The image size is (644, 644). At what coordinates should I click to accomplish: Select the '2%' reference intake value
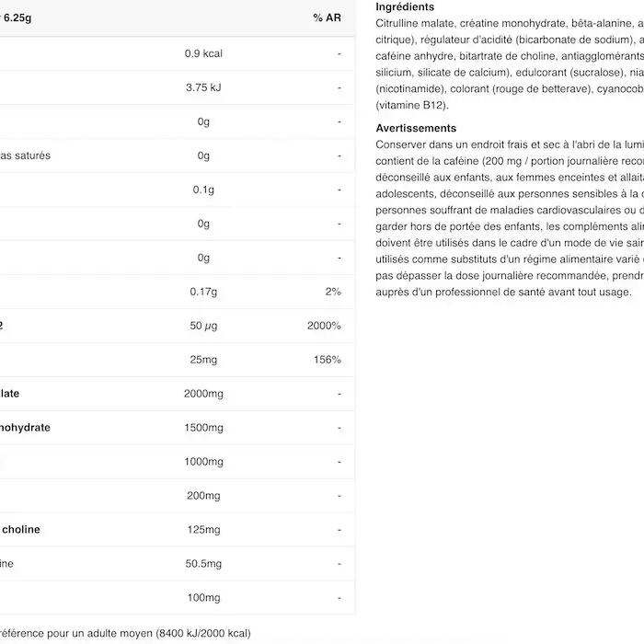click(x=332, y=292)
